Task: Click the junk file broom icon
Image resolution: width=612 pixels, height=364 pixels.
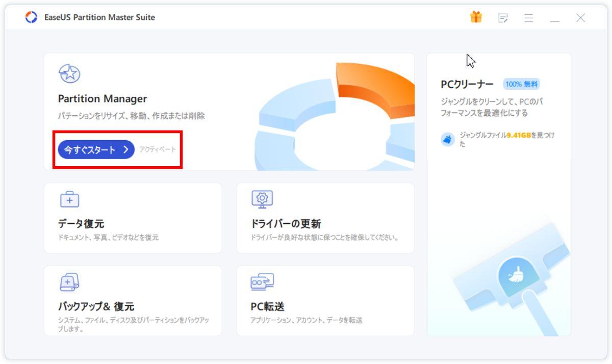Action: coord(448,139)
